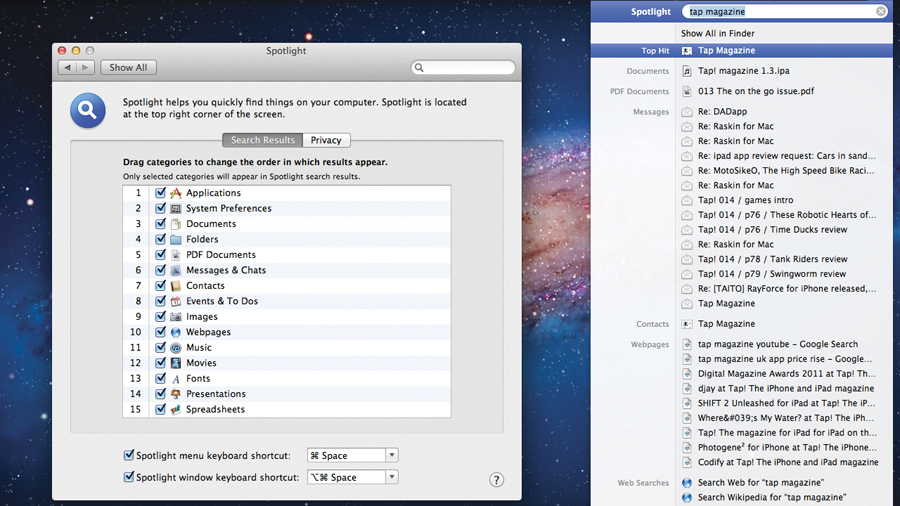900x506 pixels.
Task: Disable the Spotlight window keyboard shortcut checkbox
Action: 129,477
